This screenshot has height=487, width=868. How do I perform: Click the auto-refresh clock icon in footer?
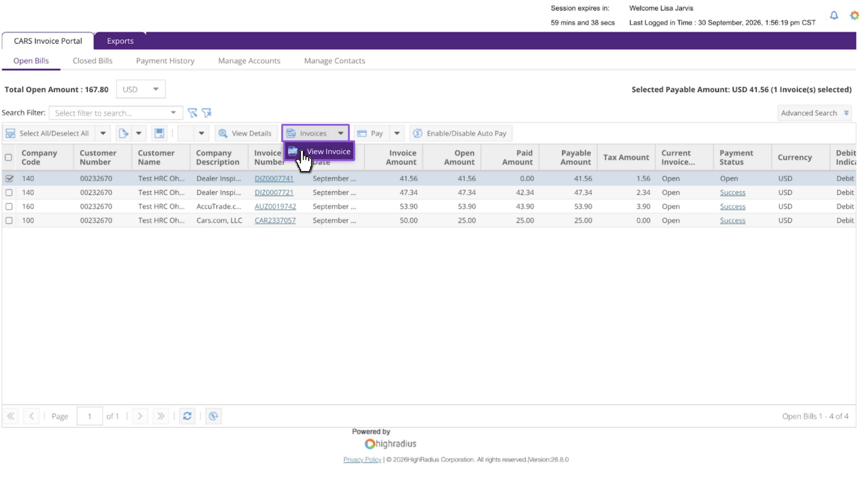click(x=213, y=416)
